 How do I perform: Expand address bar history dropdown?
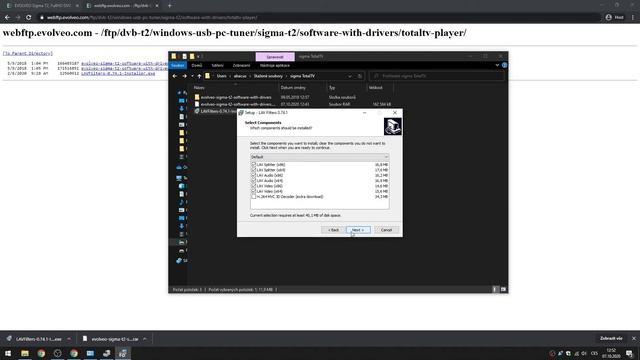click(x=350, y=76)
